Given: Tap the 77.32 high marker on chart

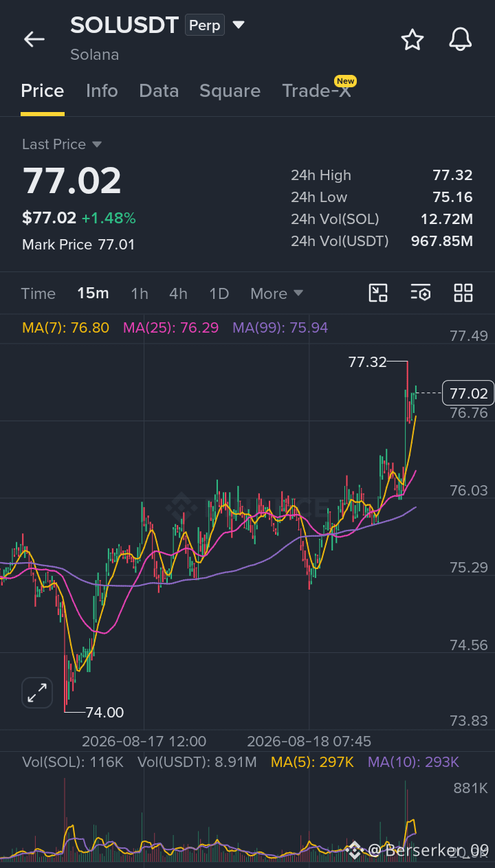Looking at the screenshot, I should [x=368, y=362].
